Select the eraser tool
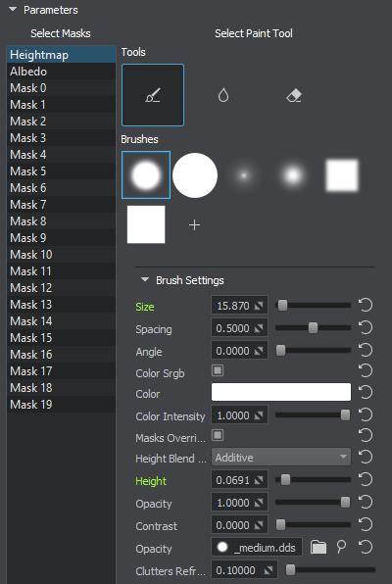The image size is (392, 584). 294,96
